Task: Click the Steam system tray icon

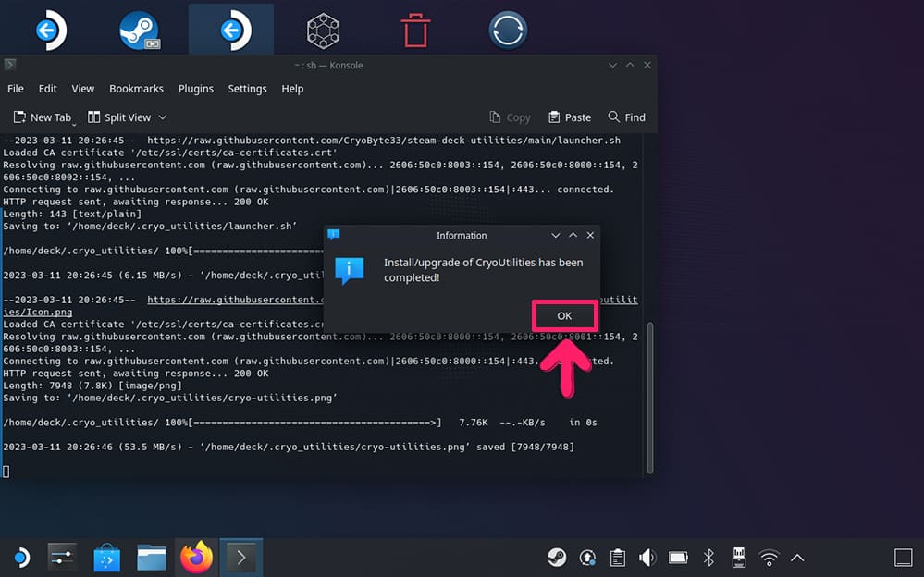Action: coord(557,558)
